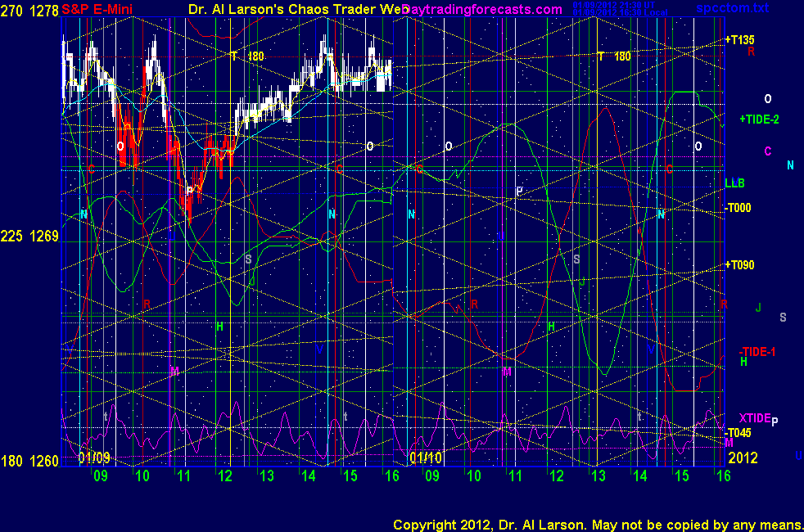Click the "LLB" label on the right

(x=734, y=183)
